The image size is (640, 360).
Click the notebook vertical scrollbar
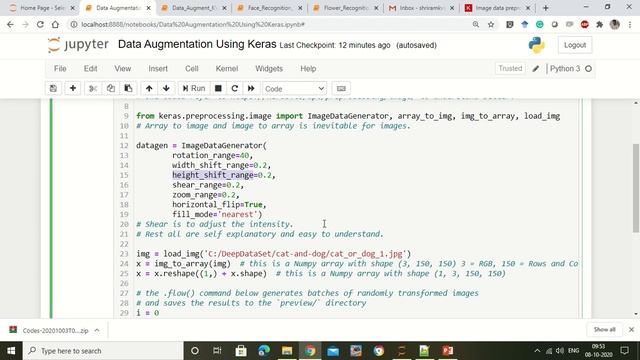(x=636, y=189)
